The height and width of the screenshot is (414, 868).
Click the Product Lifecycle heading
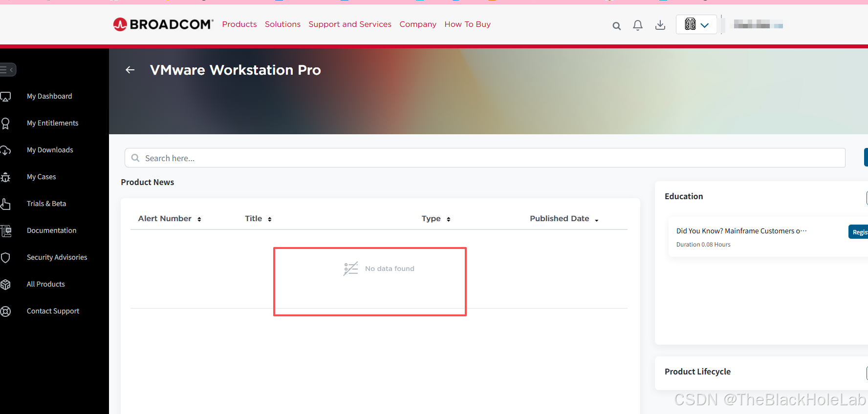tap(697, 372)
